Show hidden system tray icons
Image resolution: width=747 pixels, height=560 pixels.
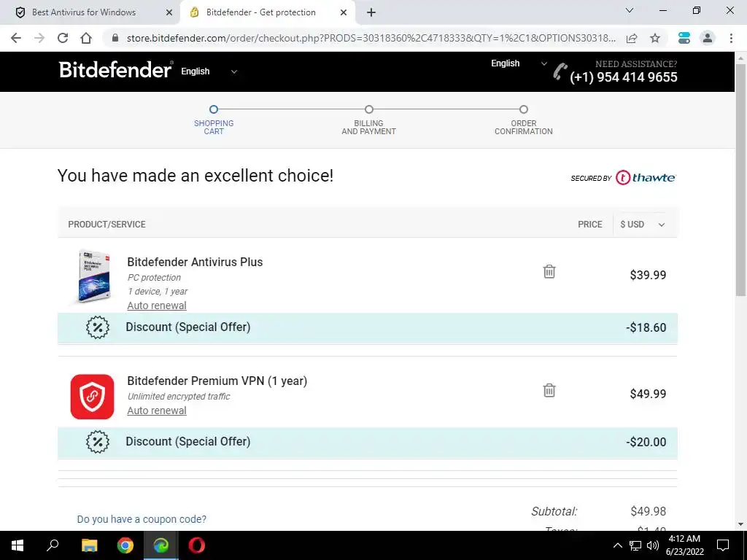(617, 545)
